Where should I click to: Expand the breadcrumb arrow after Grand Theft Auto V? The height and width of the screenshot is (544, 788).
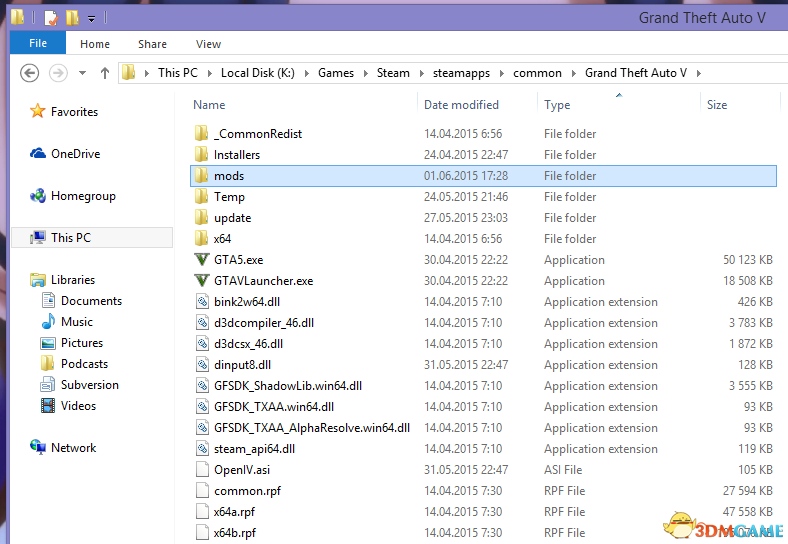(x=699, y=73)
